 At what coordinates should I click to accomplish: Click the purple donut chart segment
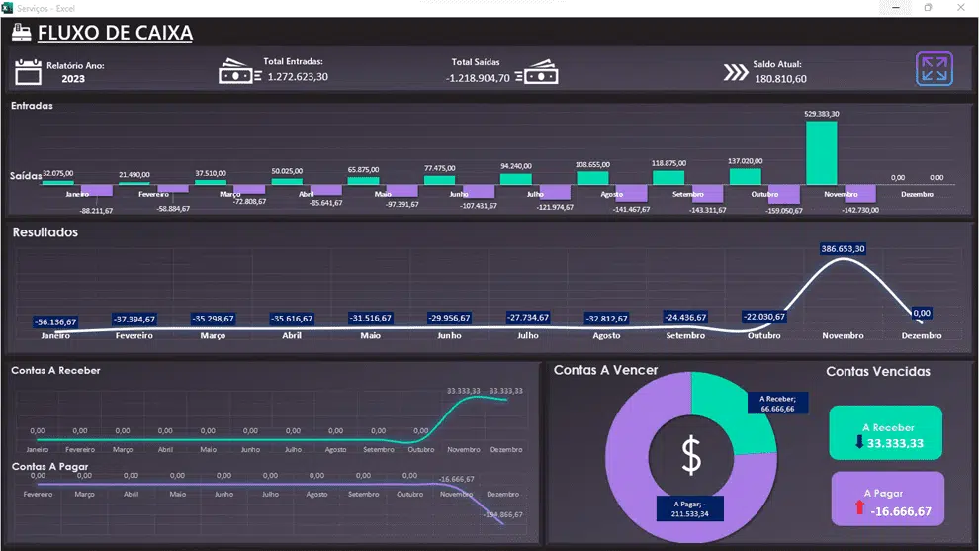(633, 475)
